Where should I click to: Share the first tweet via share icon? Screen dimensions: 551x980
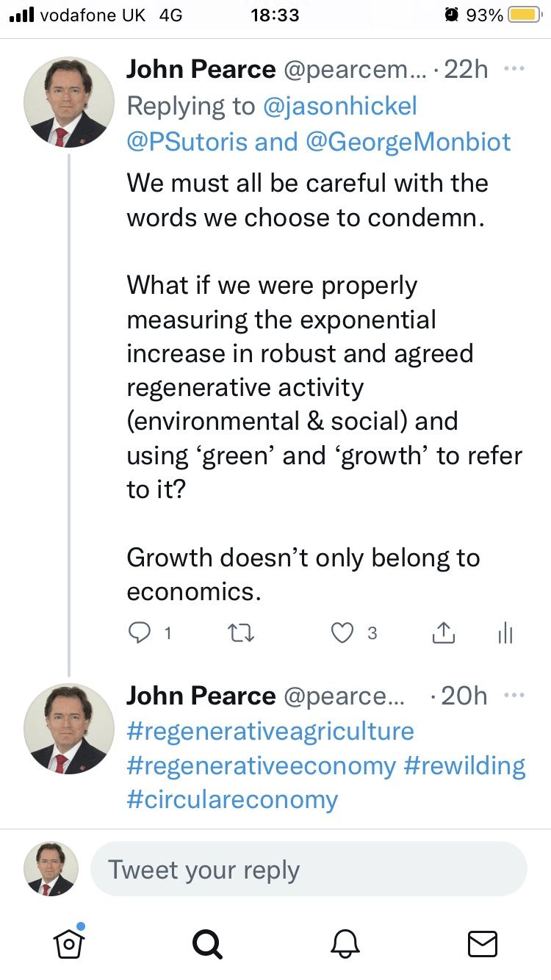click(x=444, y=633)
